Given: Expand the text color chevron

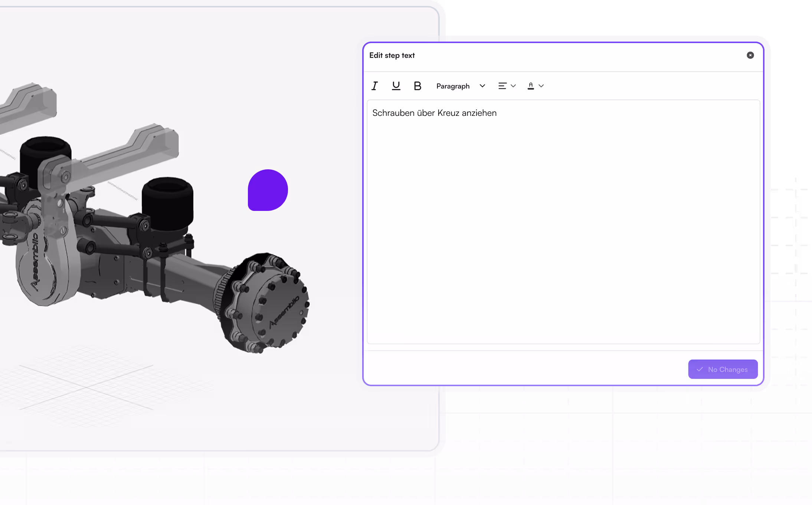Looking at the screenshot, I should [541, 86].
